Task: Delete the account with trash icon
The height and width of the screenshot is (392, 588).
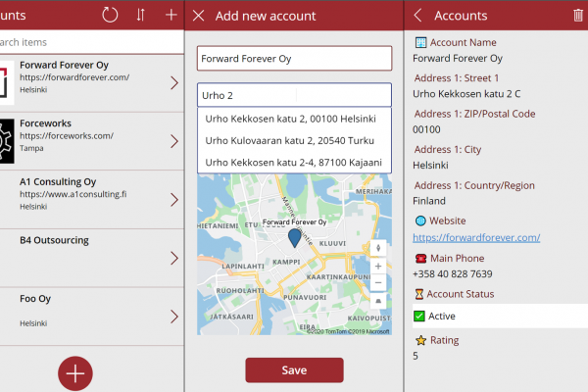Action: click(578, 16)
